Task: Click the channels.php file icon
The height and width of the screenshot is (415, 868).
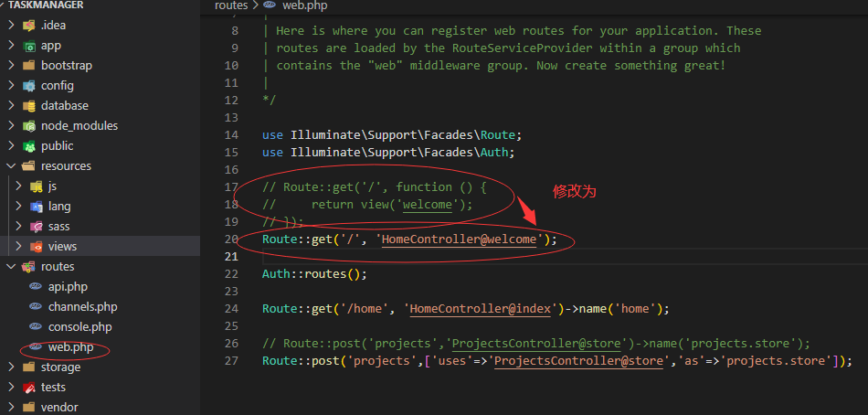Action: point(36,307)
